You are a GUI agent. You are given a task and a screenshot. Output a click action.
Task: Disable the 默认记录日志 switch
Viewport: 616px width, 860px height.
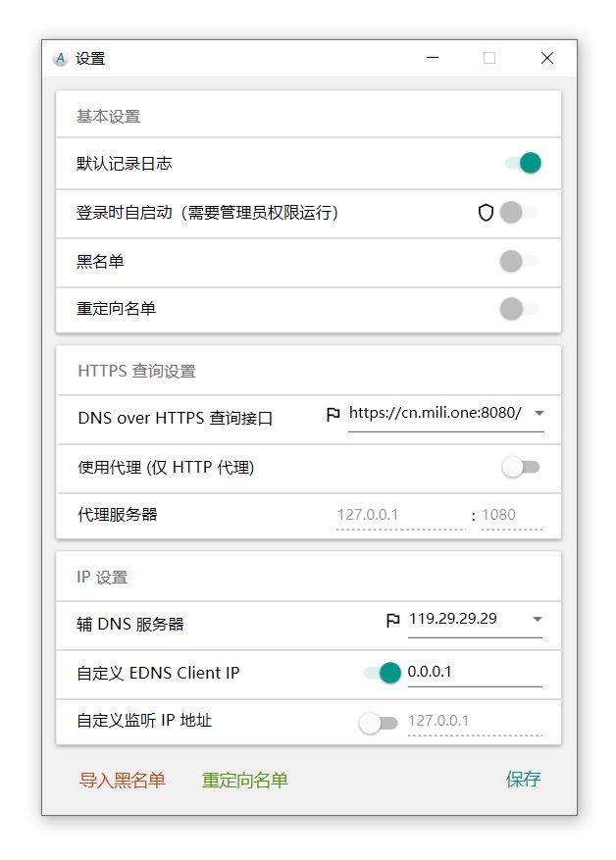coord(523,163)
